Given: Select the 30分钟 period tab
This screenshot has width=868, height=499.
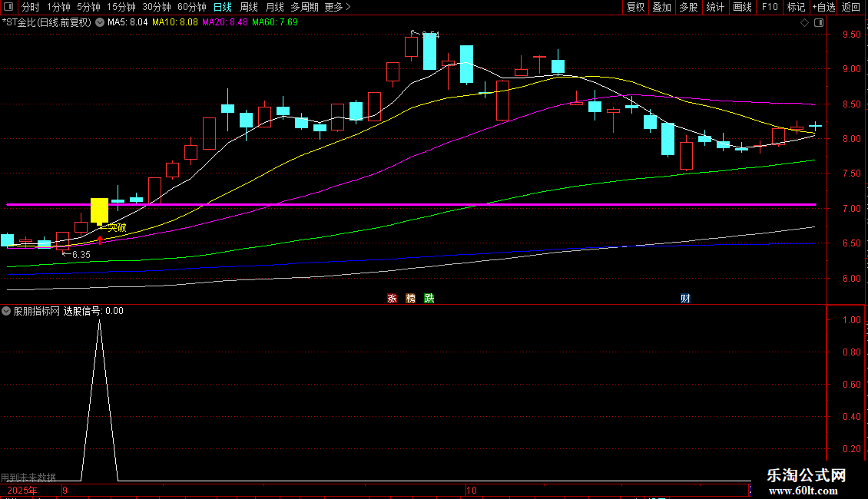Looking at the screenshot, I should click(x=156, y=7).
